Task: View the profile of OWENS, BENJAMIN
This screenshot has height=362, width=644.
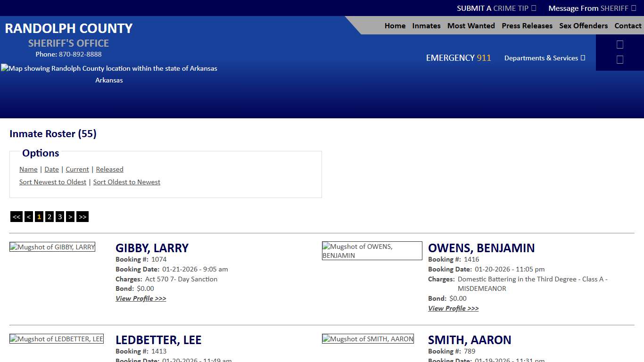Action: coord(453,308)
